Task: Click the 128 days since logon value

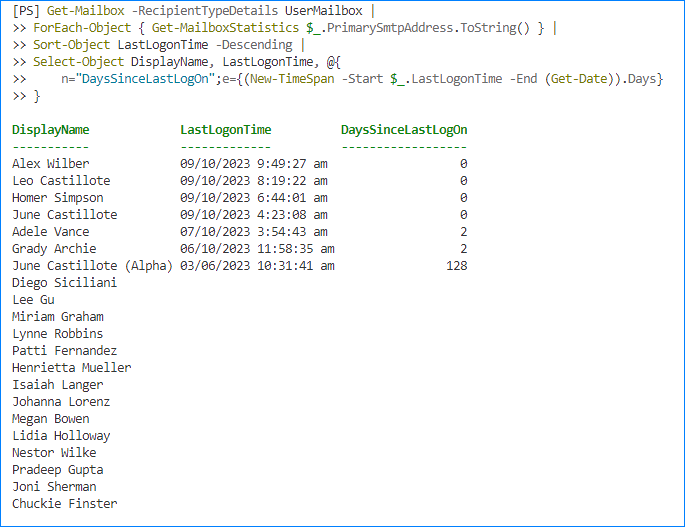Action: [x=455, y=265]
